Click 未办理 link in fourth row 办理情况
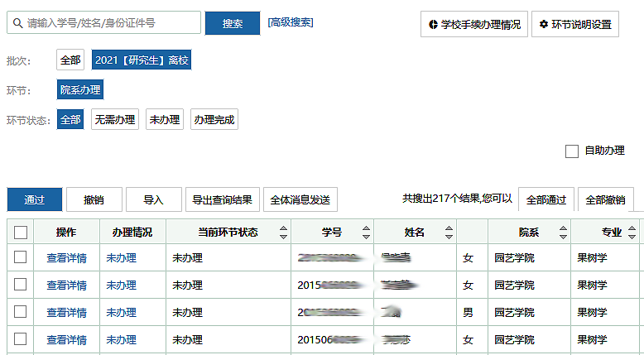This screenshot has width=644, height=355. (x=121, y=339)
